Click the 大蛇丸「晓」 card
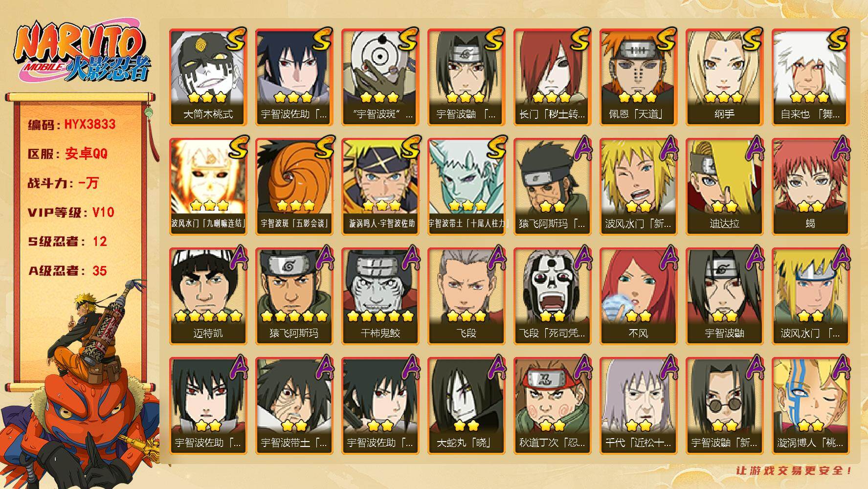868x489 pixels. 466,406
